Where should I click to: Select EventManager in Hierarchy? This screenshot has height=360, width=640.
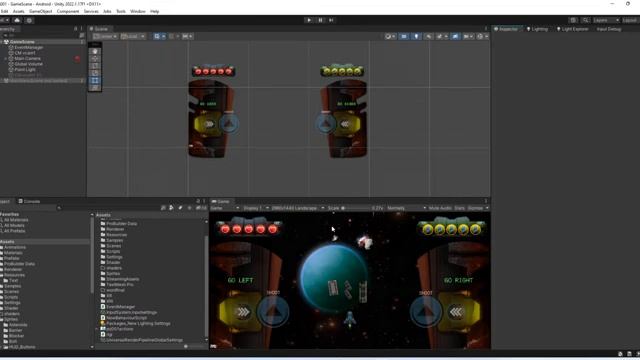(x=29, y=47)
